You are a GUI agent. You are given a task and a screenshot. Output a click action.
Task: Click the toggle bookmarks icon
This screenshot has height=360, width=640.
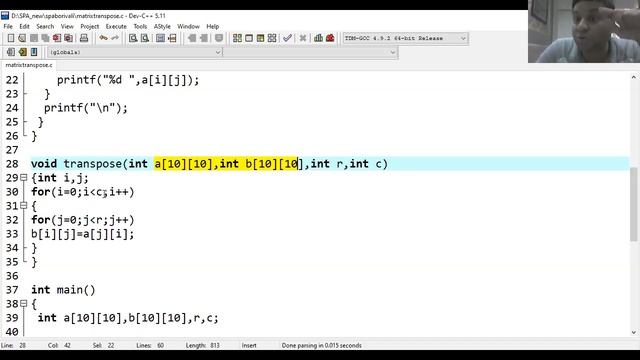[22, 52]
